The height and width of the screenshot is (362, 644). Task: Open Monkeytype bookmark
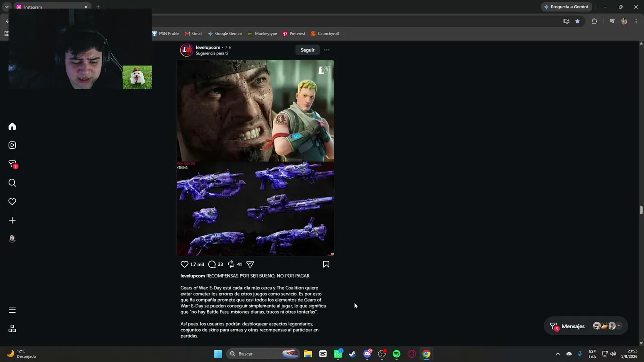(262, 34)
